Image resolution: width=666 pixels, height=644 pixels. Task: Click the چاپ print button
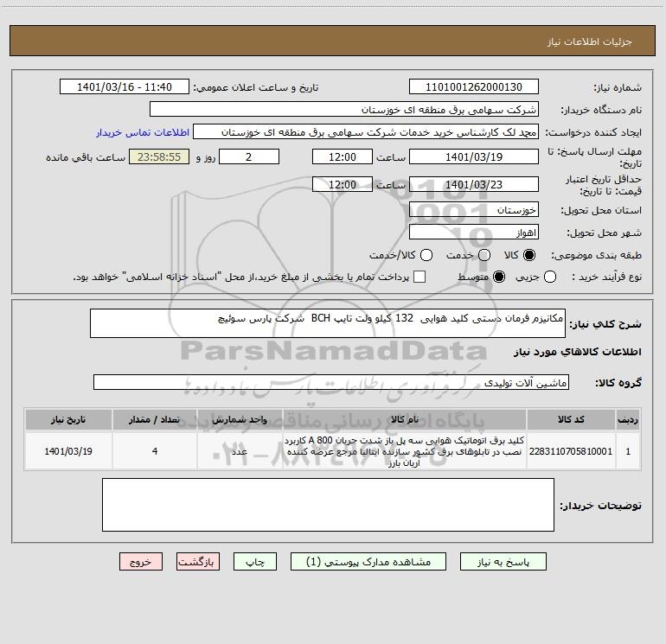click(255, 562)
